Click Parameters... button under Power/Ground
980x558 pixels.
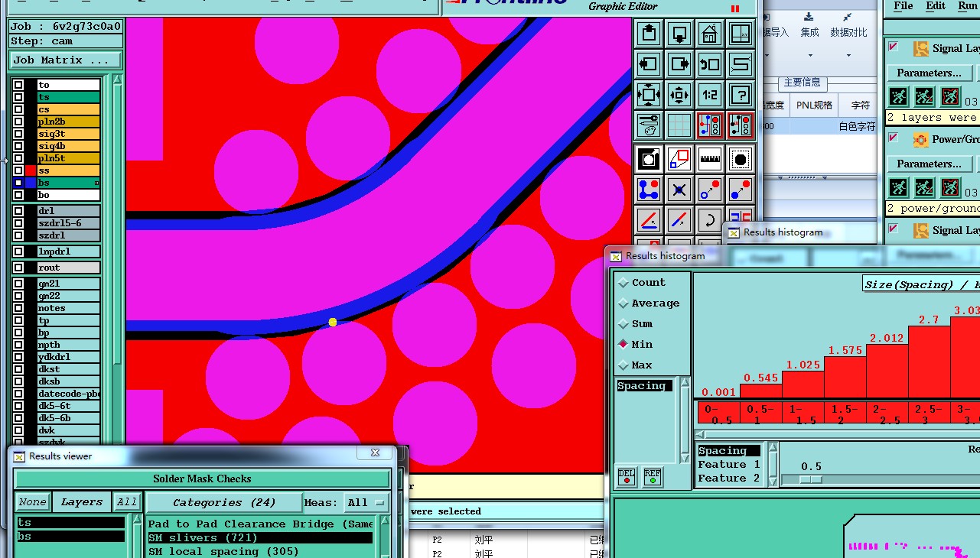point(930,164)
